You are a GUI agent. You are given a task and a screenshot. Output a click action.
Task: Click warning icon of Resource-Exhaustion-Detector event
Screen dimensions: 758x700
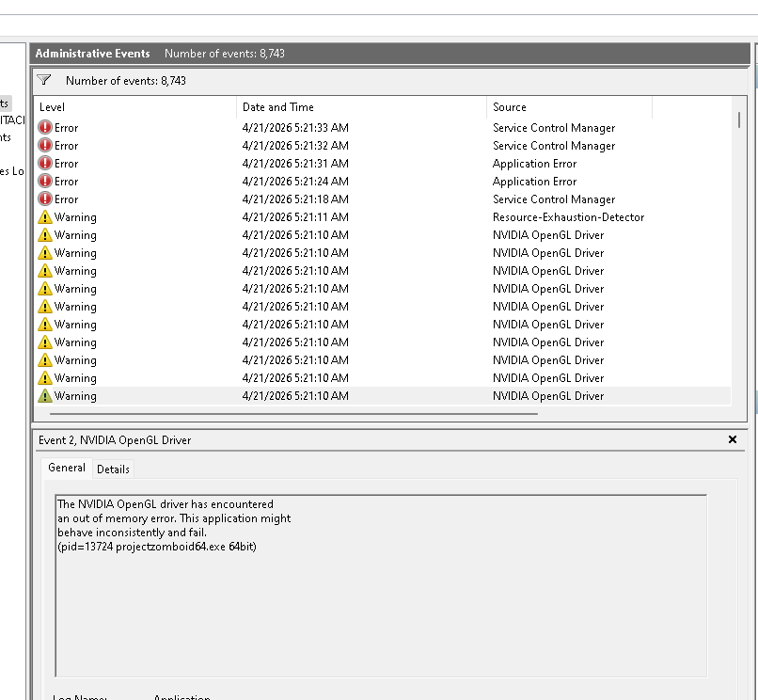click(45, 216)
